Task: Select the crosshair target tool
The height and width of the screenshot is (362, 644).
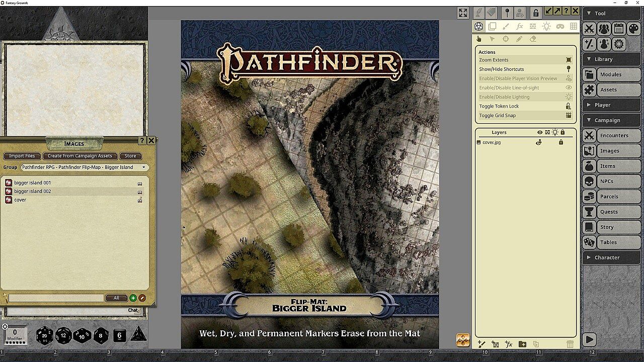Action: tap(506, 39)
